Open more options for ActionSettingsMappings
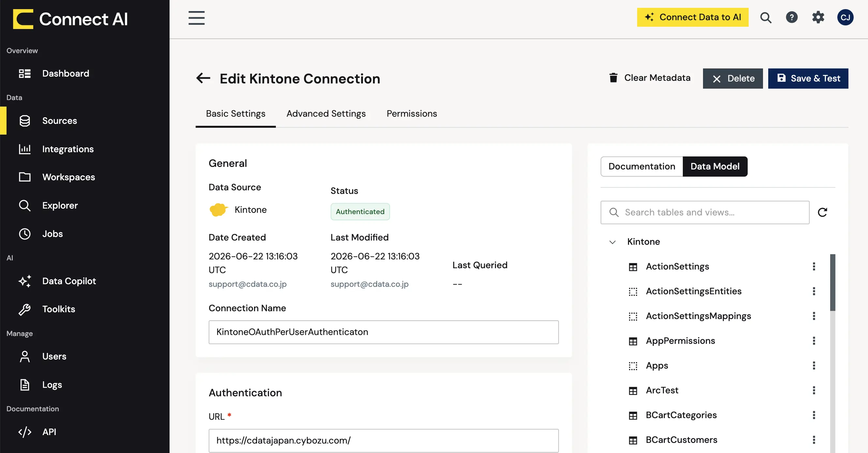Screen dimensions: 868x453 (x=814, y=316)
